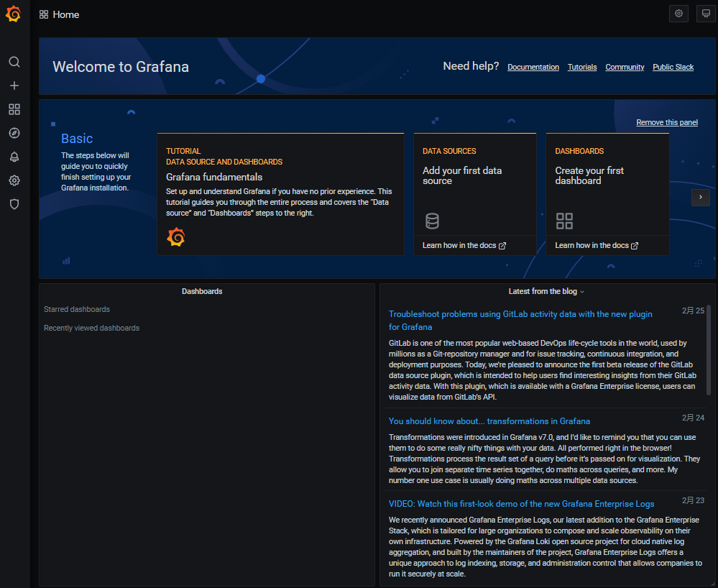
Task: Open the Explore compass icon
Action: pyautogui.click(x=14, y=133)
